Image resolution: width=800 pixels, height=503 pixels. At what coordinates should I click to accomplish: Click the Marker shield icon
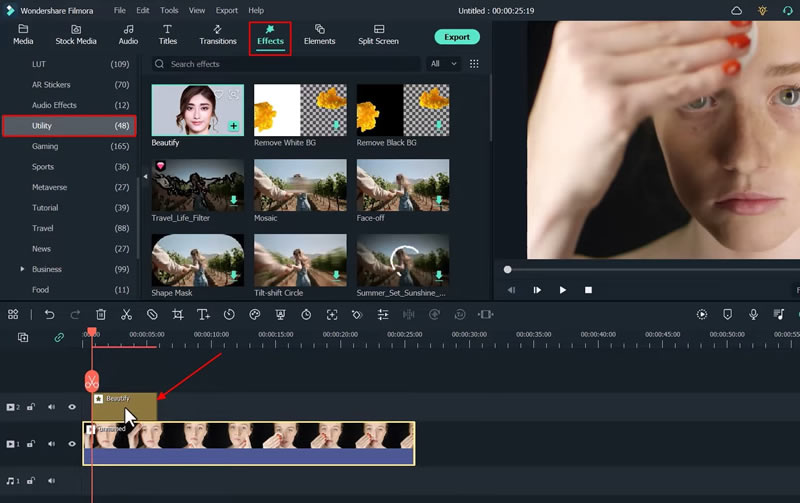pos(728,315)
